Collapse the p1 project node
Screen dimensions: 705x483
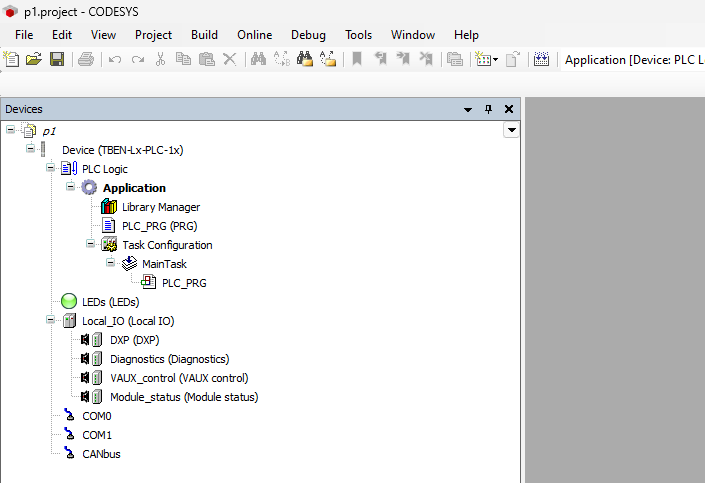click(x=10, y=130)
